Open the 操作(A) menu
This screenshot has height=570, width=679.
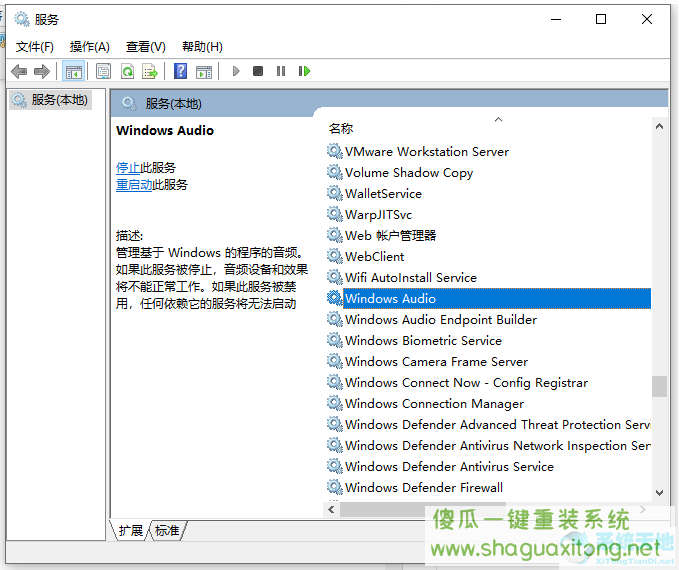point(90,46)
